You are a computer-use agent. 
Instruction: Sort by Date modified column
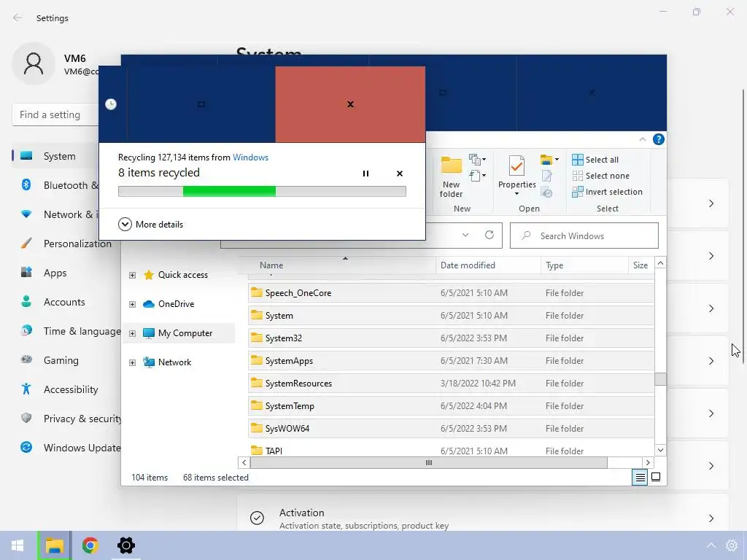(488, 265)
